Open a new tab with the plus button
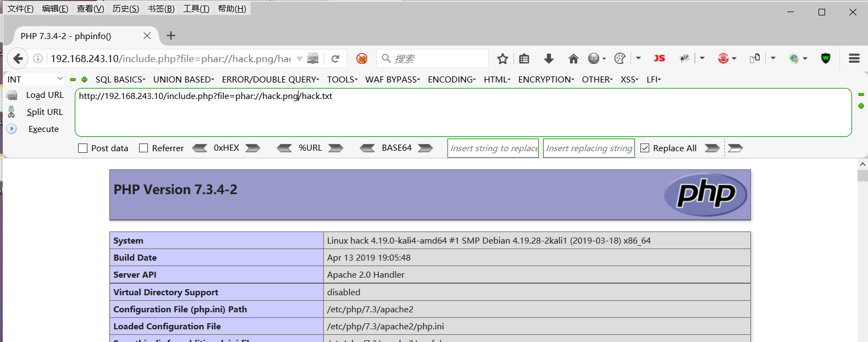Viewport: 868px width, 342px height. click(x=171, y=36)
